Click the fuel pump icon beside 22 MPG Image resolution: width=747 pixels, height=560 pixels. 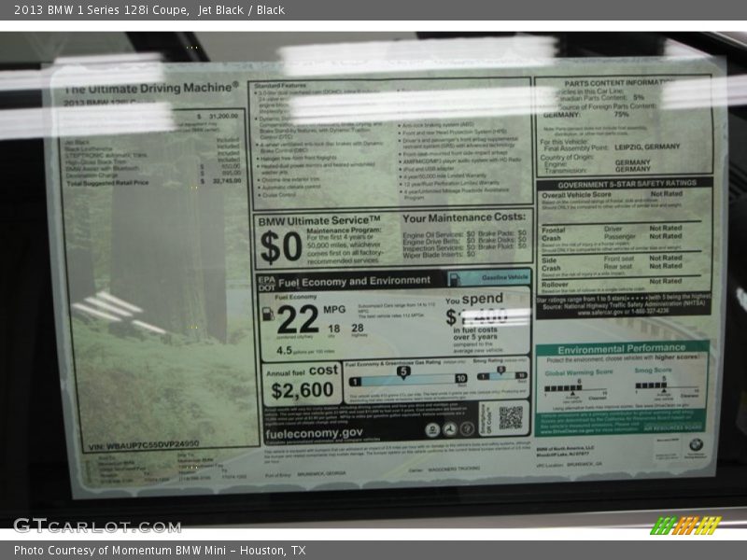tap(269, 315)
